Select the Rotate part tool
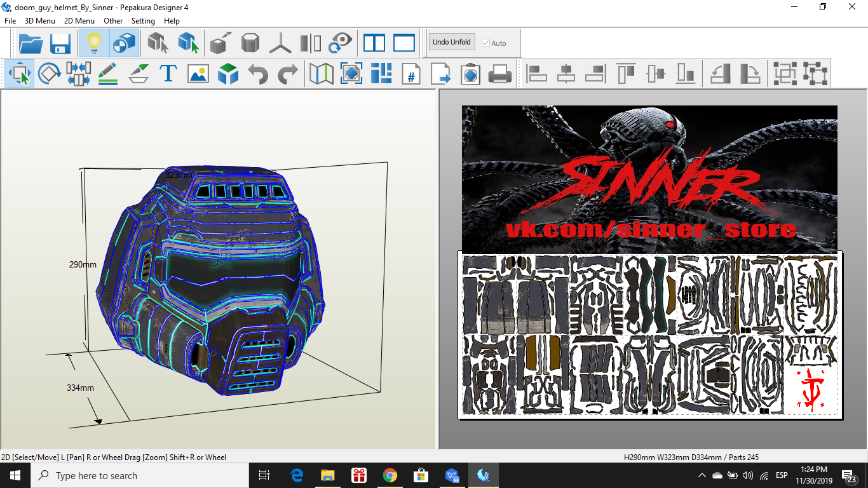This screenshot has height=488, width=868. tap(49, 74)
